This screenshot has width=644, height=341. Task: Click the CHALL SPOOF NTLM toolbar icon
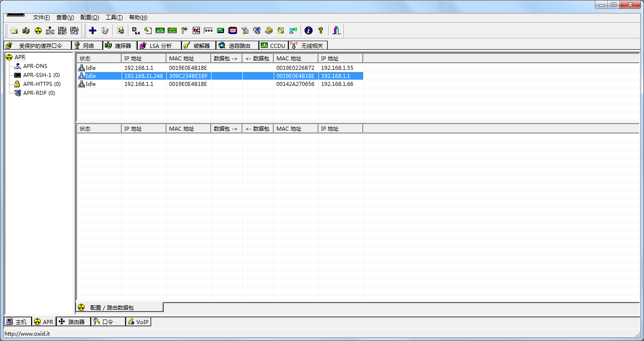74,30
